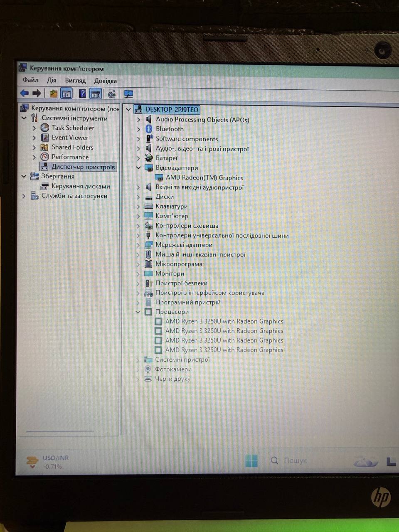This screenshot has height=532, width=399.
Task: Click the Пристрої безпеки icon
Action: (x=148, y=283)
